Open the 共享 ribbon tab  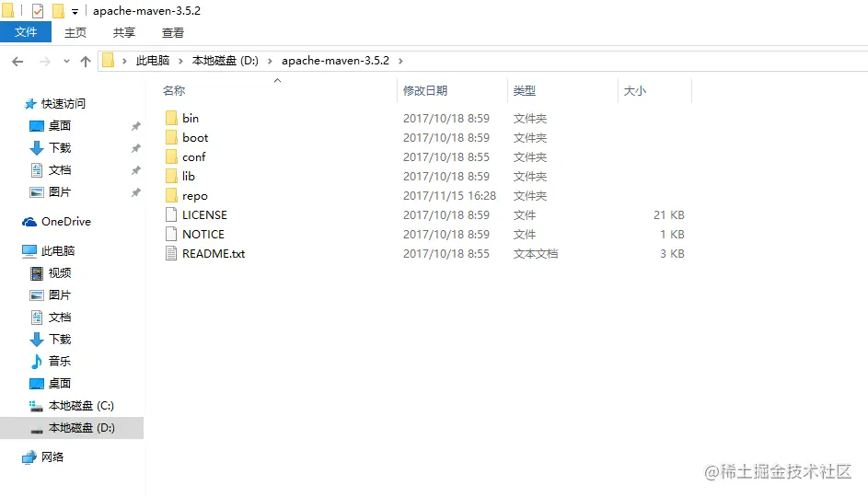[x=124, y=32]
